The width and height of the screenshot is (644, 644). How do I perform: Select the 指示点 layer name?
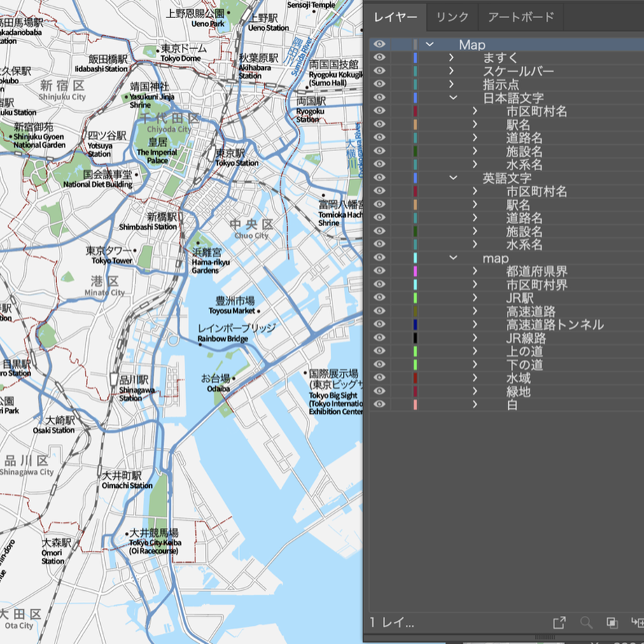coord(500,84)
